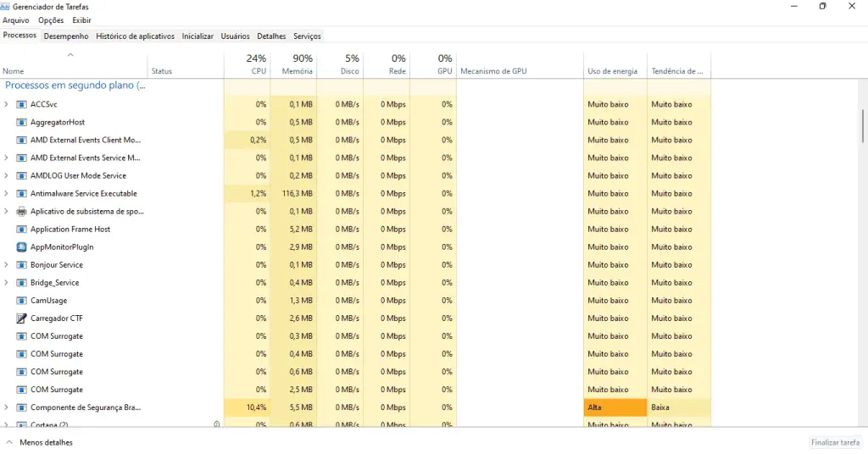Expand Antimalware Service Executable row
Screen dimensions: 868x454
6,194
